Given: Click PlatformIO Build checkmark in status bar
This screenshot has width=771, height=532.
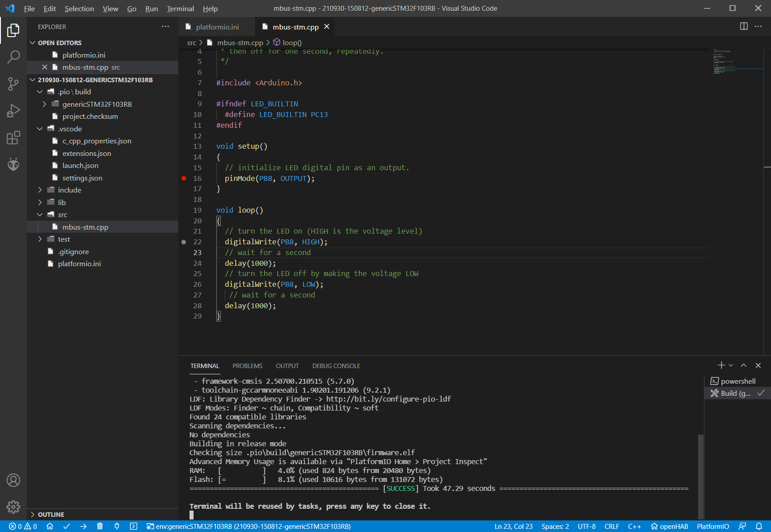Looking at the screenshot, I should (x=67, y=526).
